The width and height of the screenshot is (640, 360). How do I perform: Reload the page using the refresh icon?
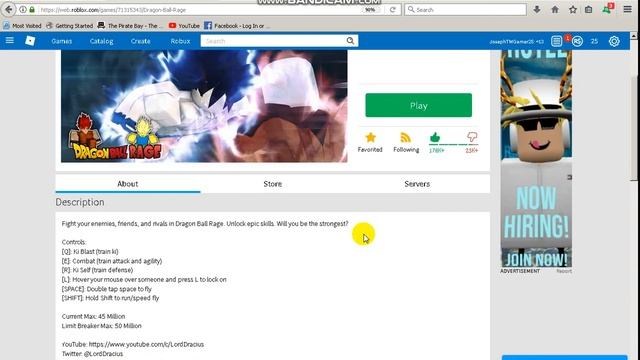pyautogui.click(x=393, y=9)
